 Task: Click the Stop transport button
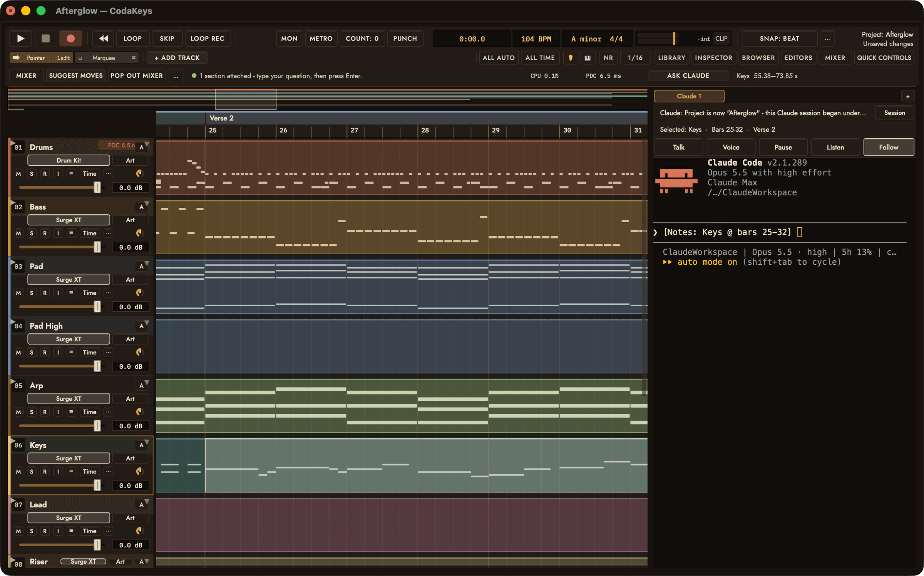[x=45, y=38]
